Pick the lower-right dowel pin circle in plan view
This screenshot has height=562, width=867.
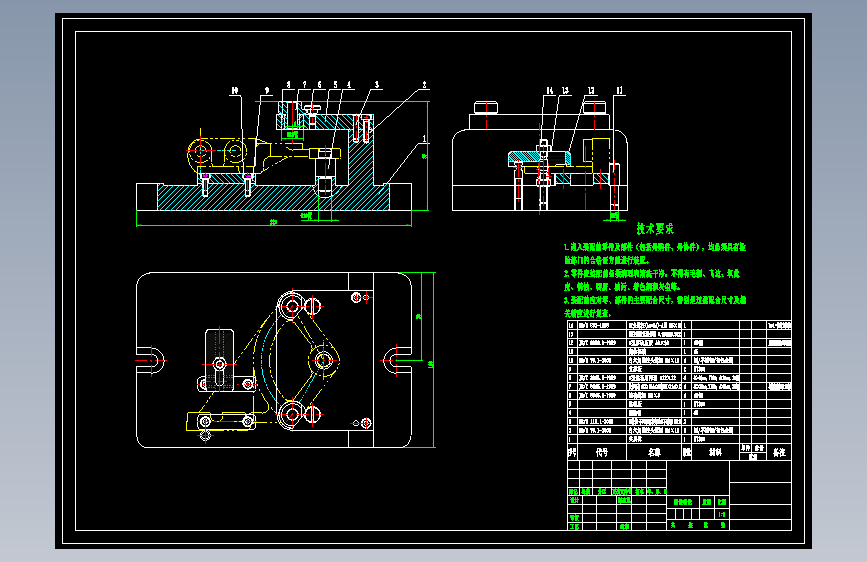(x=365, y=423)
